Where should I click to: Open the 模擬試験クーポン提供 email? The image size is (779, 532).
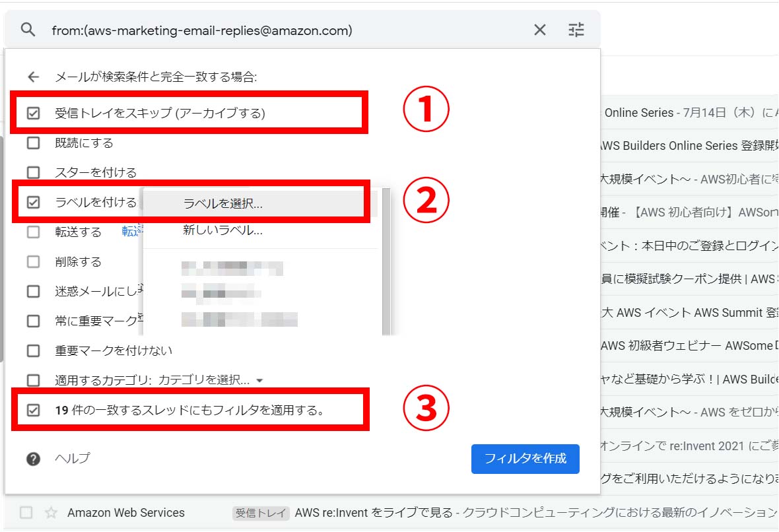(690, 279)
